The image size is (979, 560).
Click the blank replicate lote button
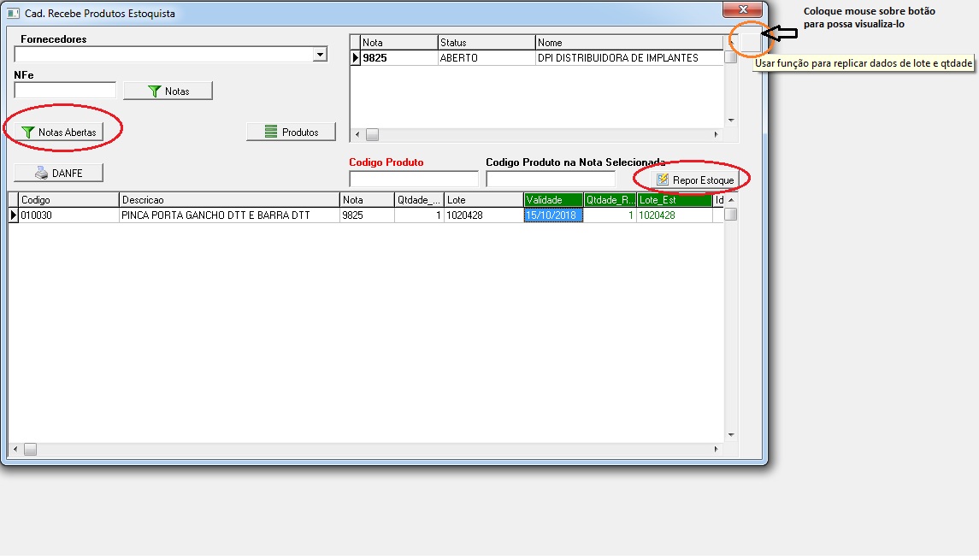(x=749, y=42)
